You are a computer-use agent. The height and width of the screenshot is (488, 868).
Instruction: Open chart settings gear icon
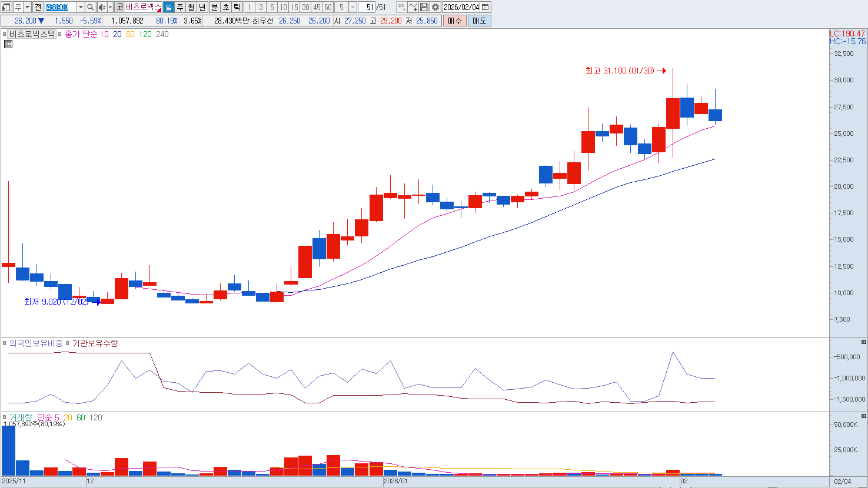tap(435, 7)
